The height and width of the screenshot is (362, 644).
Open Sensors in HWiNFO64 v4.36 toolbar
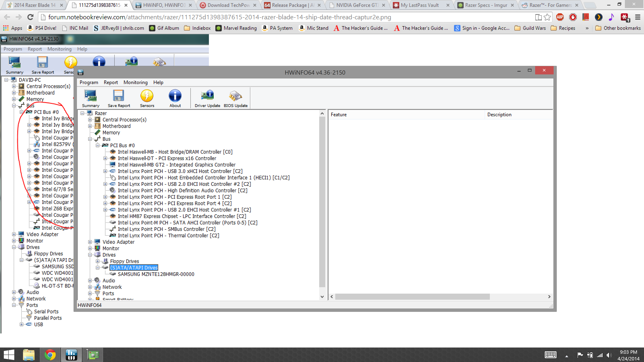147,99
